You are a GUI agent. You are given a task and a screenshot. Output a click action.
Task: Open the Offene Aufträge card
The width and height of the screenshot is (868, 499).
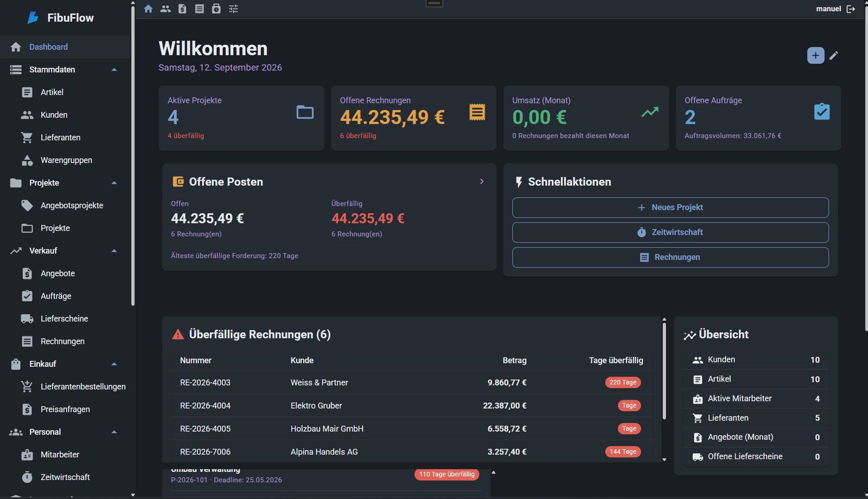point(758,118)
